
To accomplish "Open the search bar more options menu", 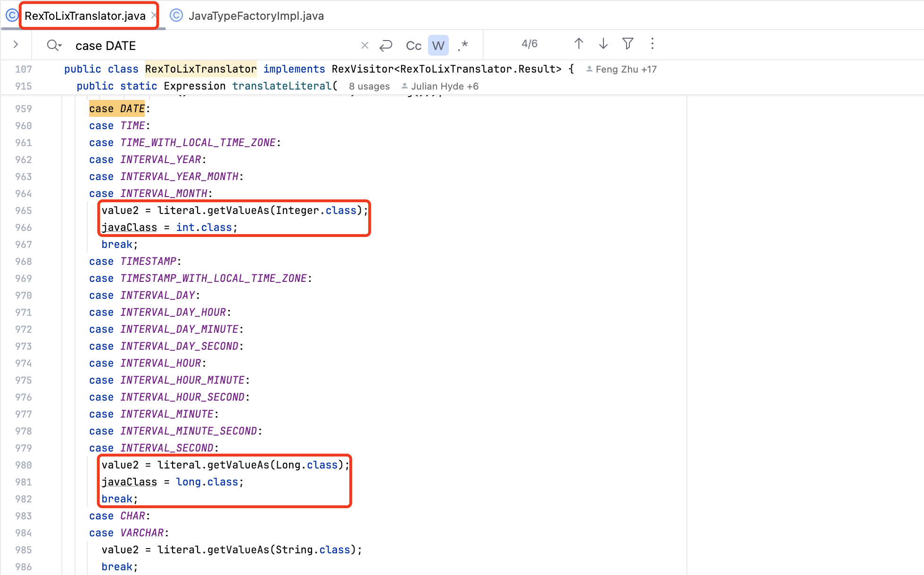I will pyautogui.click(x=652, y=44).
